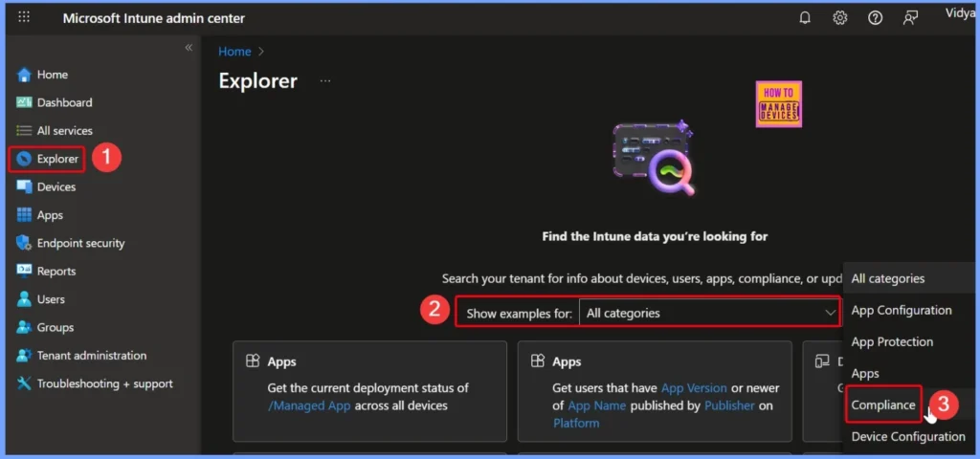Click the Endpoint security shield icon
Viewport: 980px width, 459px height.
point(24,243)
